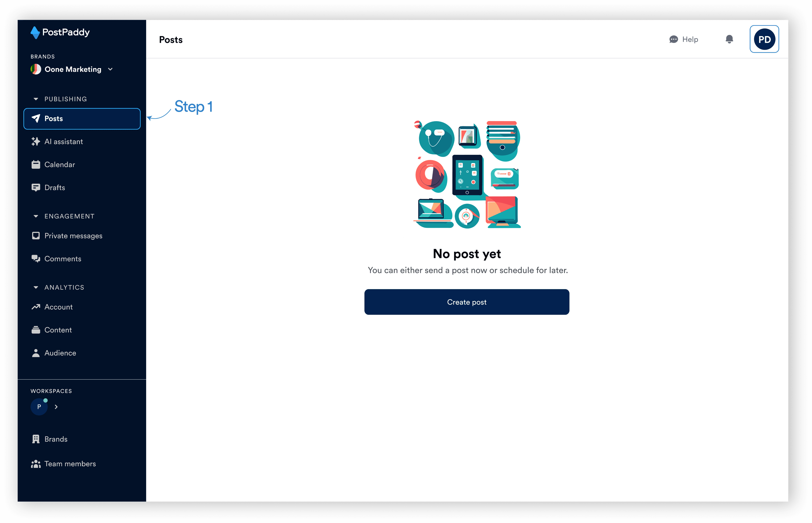The height and width of the screenshot is (523, 812).
Task: Collapse the Engagement section
Action: pos(36,216)
